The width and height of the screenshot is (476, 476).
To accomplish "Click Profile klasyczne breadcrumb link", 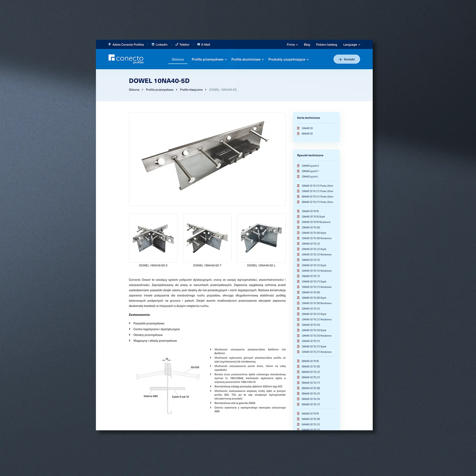I will 191,90.
